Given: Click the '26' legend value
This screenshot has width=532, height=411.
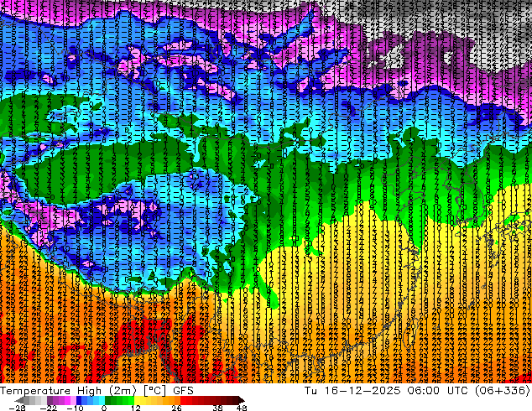Looking at the screenshot, I should pyautogui.click(x=176, y=408).
